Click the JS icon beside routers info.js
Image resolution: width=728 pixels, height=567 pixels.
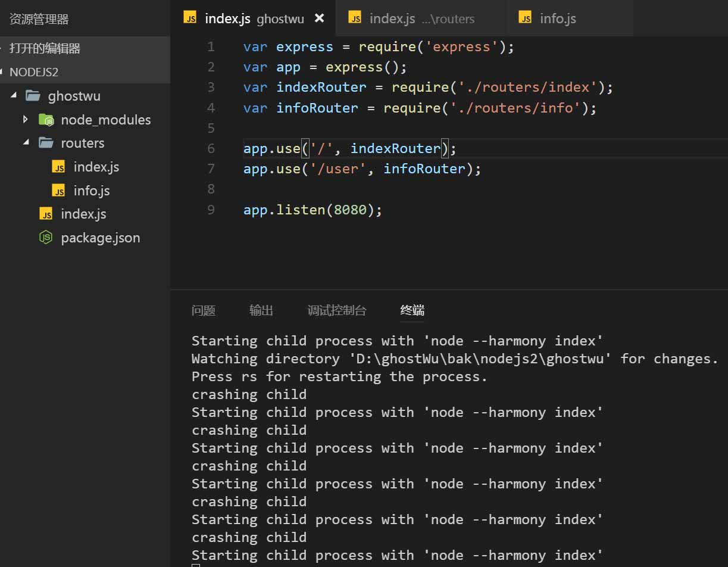(58, 191)
